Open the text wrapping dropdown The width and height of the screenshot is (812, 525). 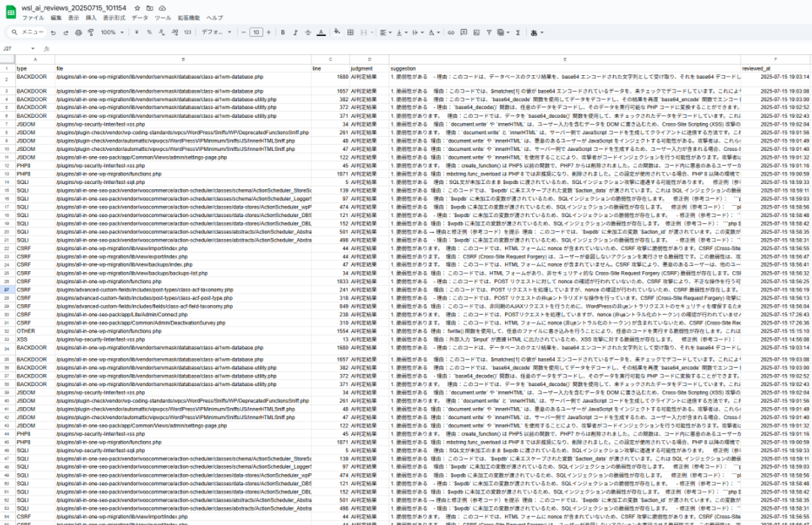pos(417,32)
